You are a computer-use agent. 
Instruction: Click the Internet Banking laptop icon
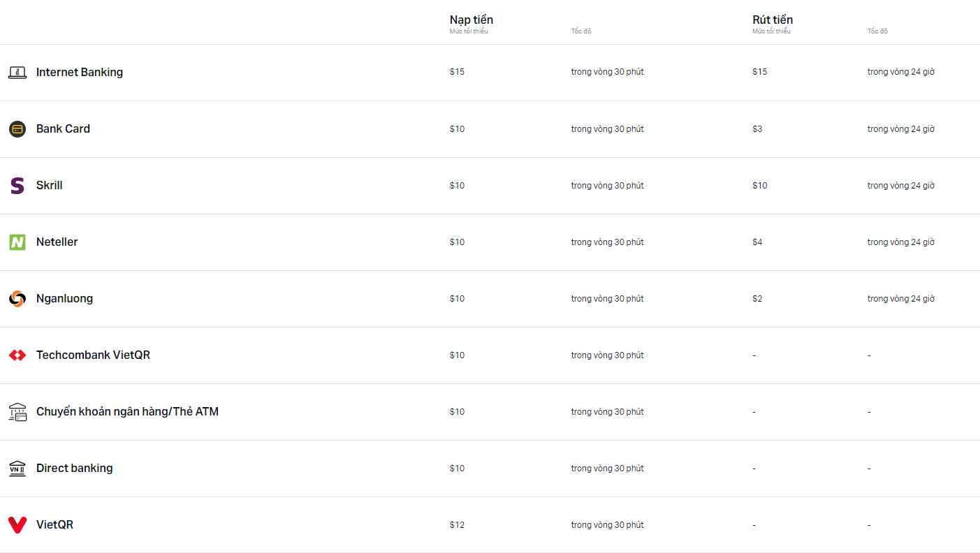pyautogui.click(x=17, y=72)
